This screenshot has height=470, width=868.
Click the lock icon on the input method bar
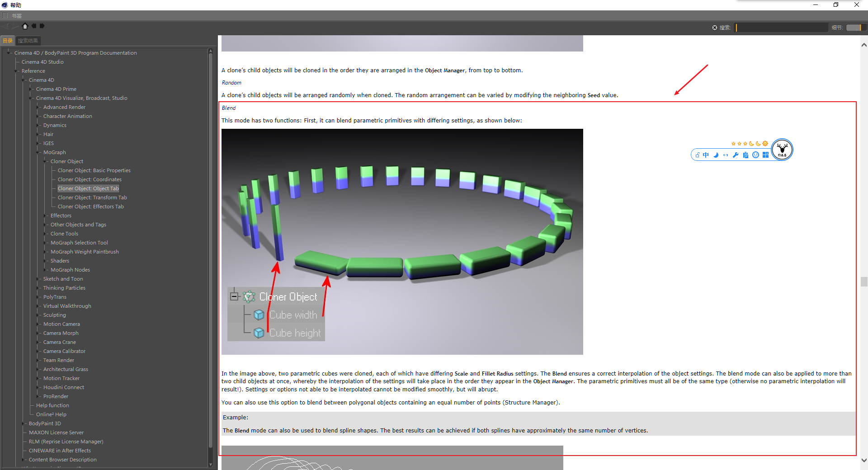(698, 155)
